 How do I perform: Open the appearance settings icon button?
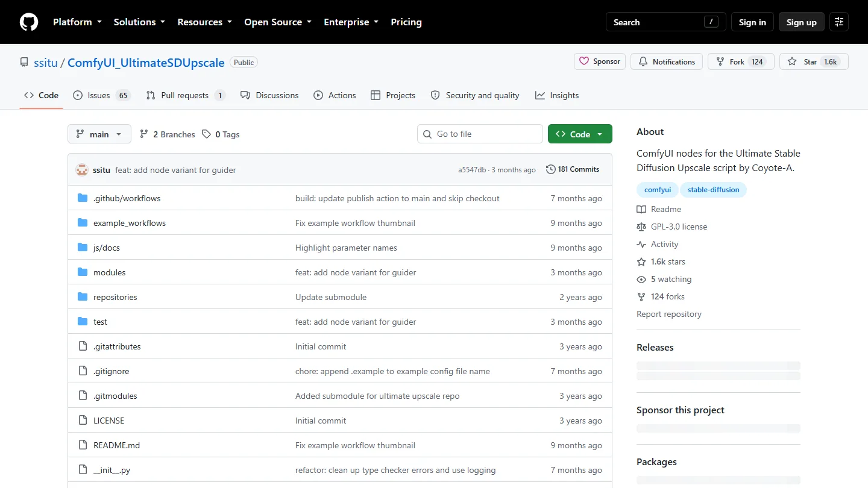click(x=839, y=22)
